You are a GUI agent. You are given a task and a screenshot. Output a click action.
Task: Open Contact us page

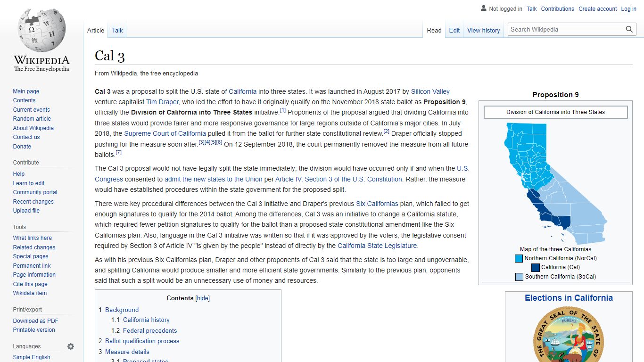point(26,137)
